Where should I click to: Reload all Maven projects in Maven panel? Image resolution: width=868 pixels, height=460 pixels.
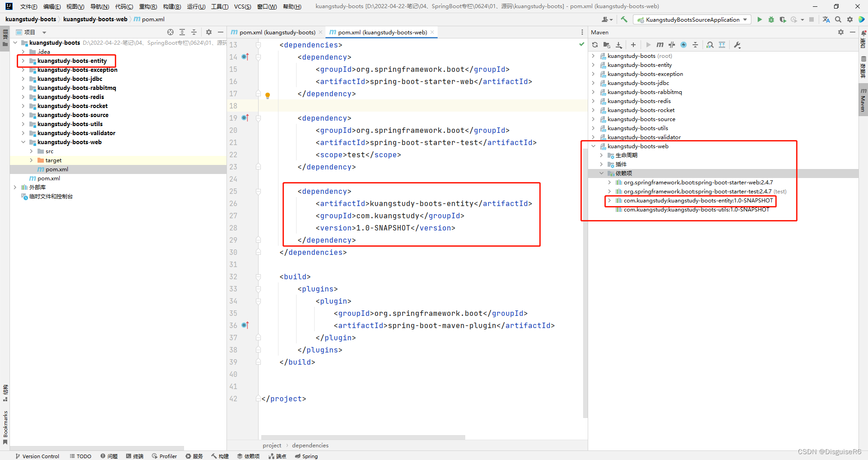click(595, 45)
